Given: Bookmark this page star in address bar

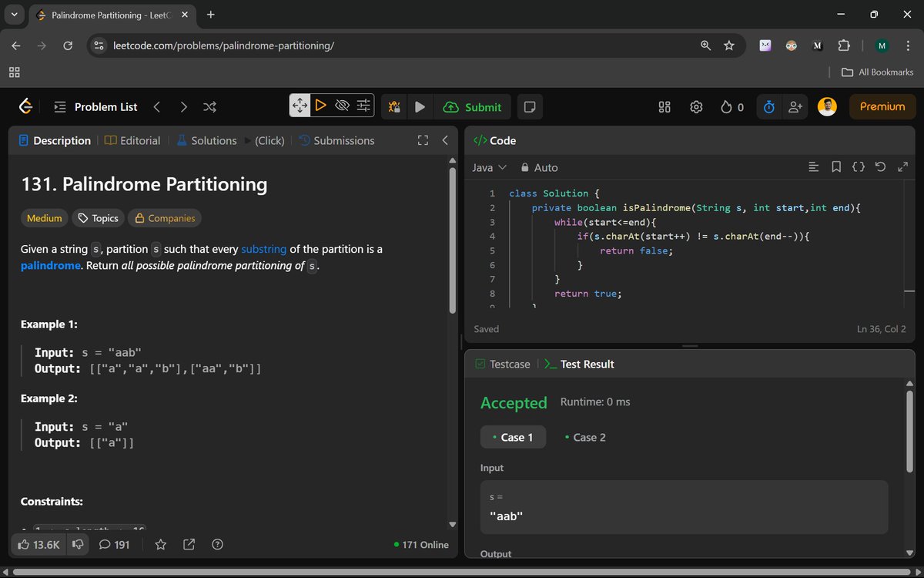Looking at the screenshot, I should 729,45.
